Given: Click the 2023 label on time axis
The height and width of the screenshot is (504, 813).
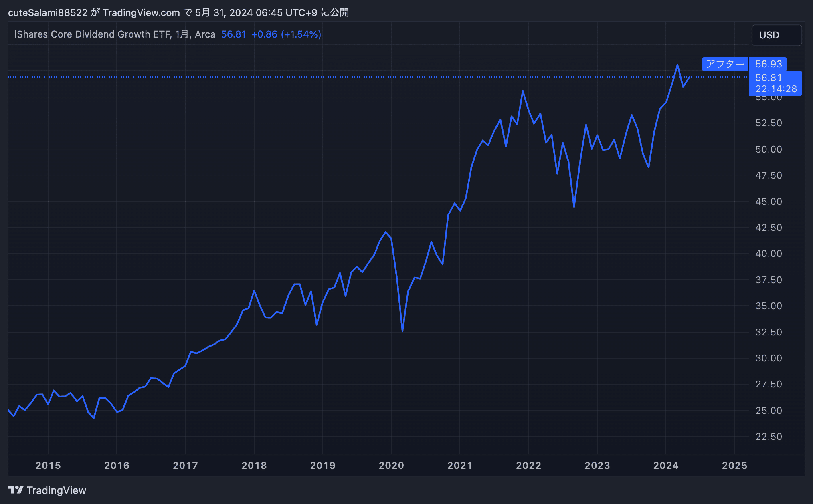Looking at the screenshot, I should tap(597, 465).
